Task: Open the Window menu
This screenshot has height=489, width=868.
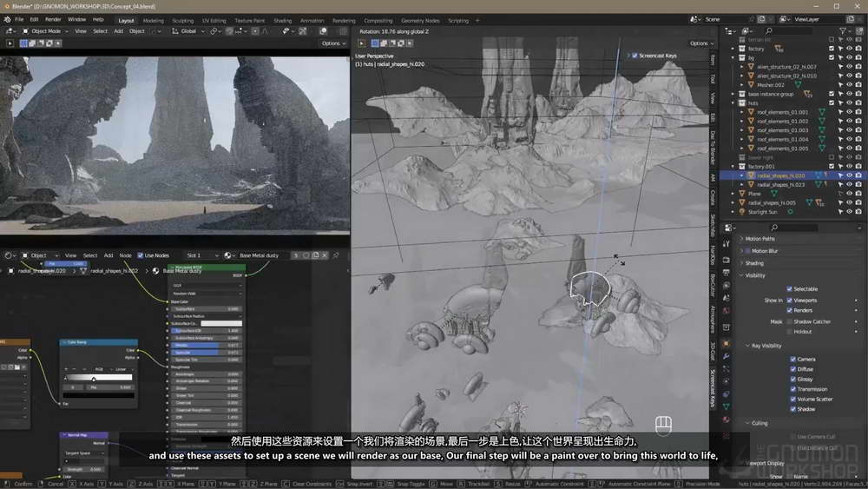Action: click(77, 19)
